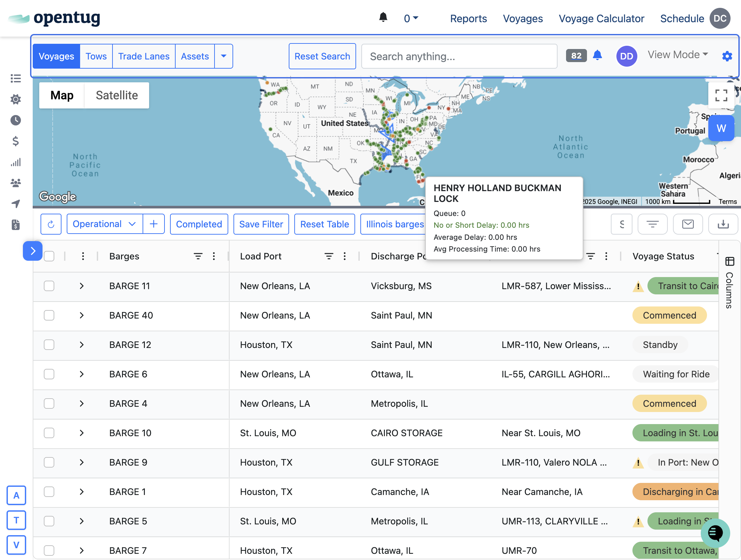Open the chat support bubble
This screenshot has height=560, width=741.
[715, 533]
